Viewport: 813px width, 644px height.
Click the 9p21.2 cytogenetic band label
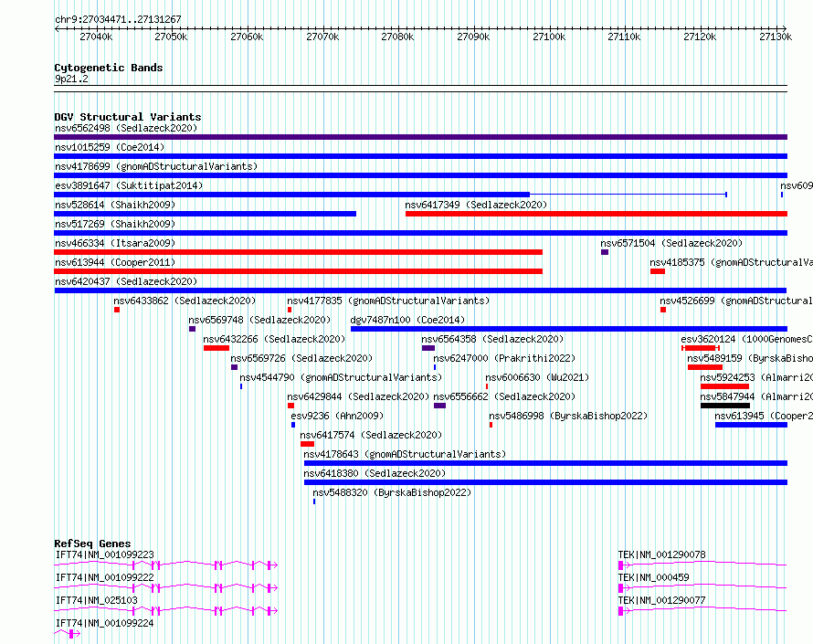tap(71, 79)
